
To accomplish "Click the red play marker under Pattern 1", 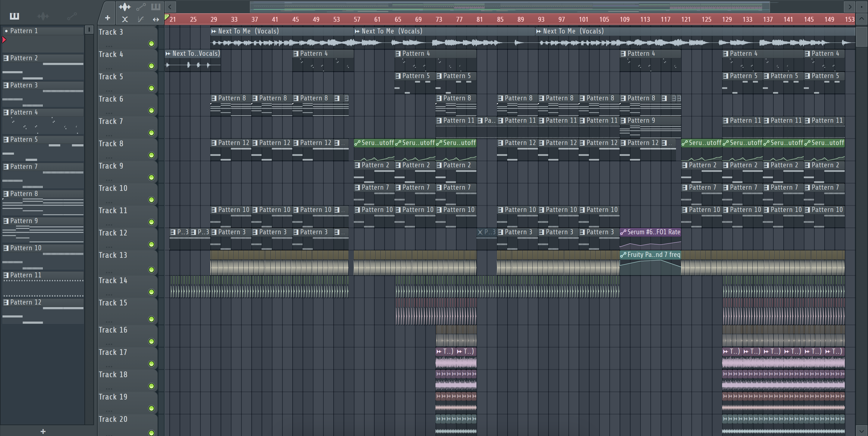I will click(x=4, y=40).
